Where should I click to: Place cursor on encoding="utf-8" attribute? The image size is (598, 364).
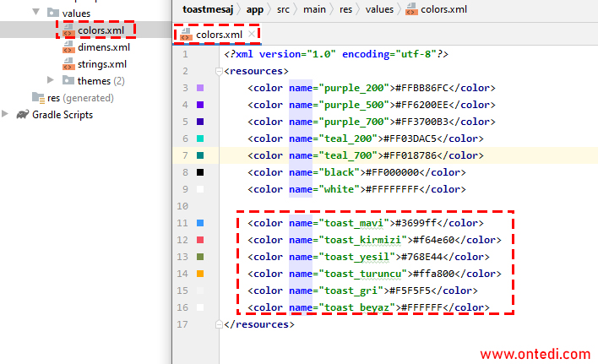click(389, 55)
